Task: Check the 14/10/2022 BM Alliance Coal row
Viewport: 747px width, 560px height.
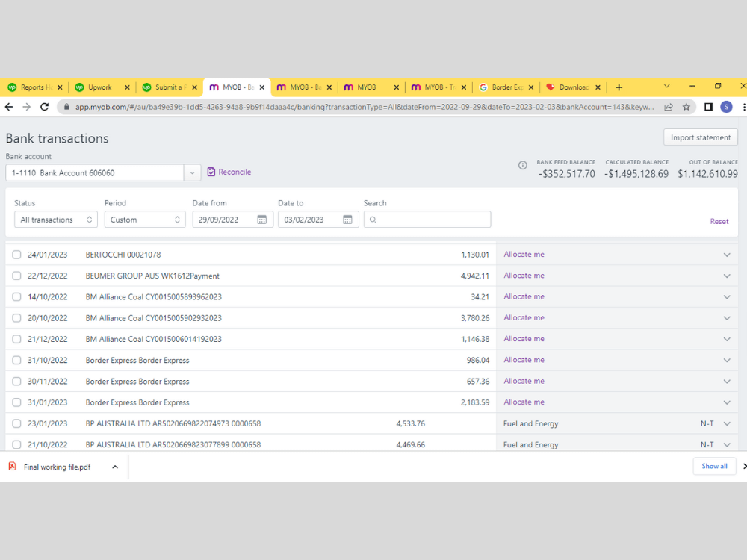Action: [16, 296]
